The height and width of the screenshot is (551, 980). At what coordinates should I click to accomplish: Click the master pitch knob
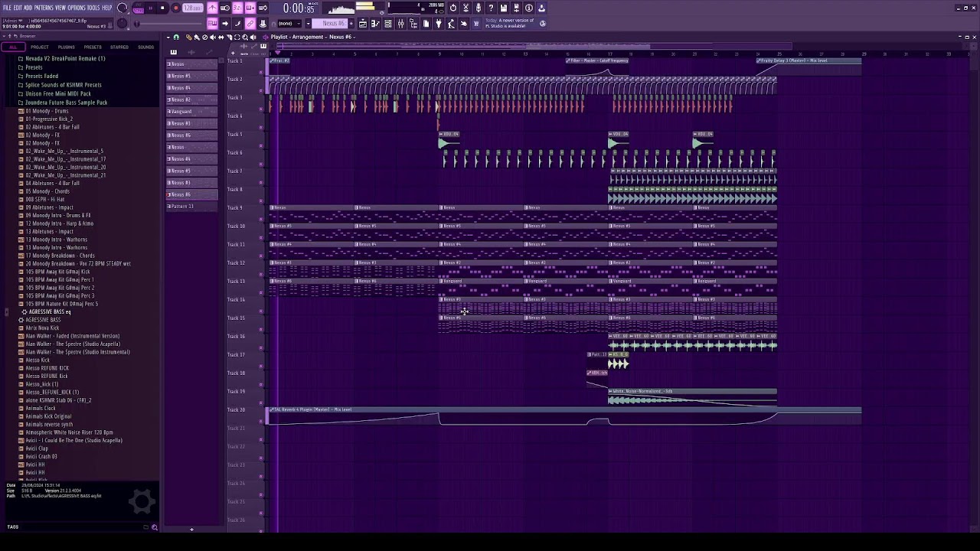point(122,22)
